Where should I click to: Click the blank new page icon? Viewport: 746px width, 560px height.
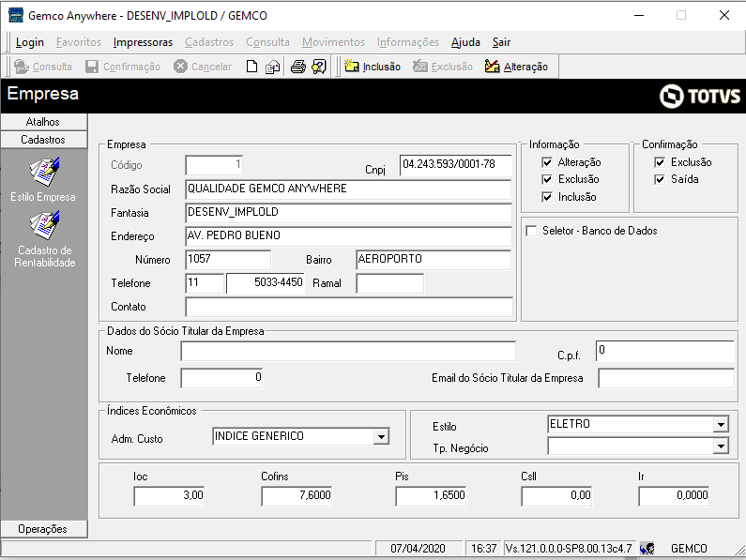(251, 67)
